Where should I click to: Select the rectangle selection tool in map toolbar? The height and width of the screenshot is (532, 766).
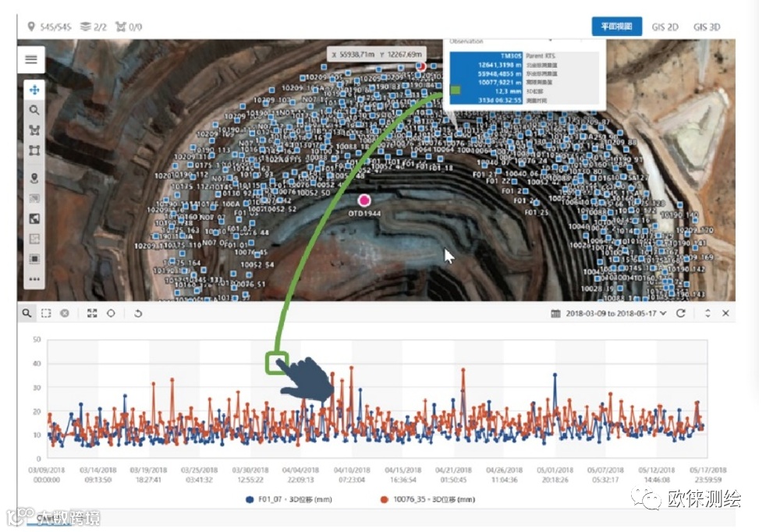tap(34, 150)
